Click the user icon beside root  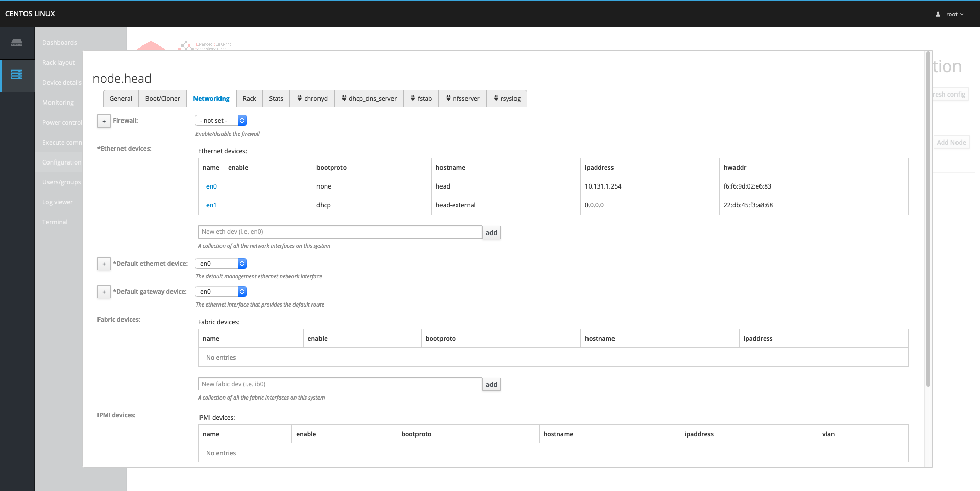coord(938,14)
